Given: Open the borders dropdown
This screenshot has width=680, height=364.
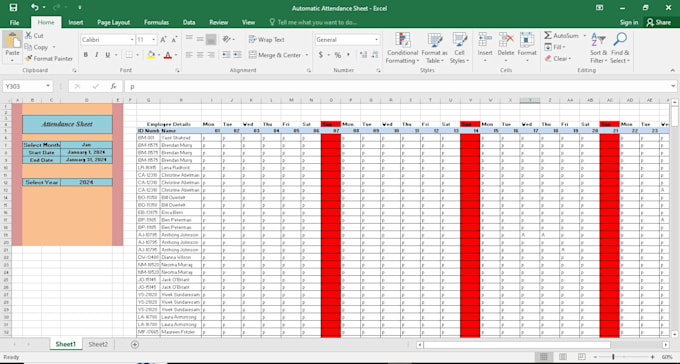Looking at the screenshot, I should click(137, 55).
